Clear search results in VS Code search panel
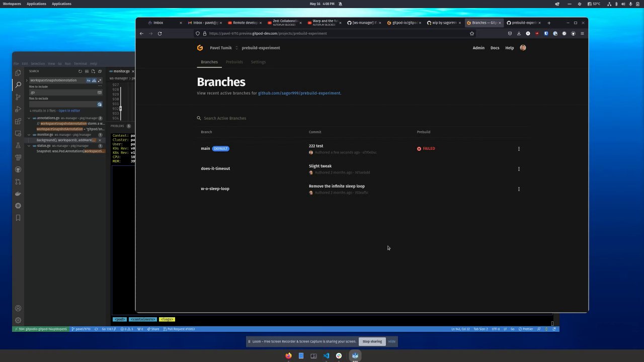 (87, 71)
